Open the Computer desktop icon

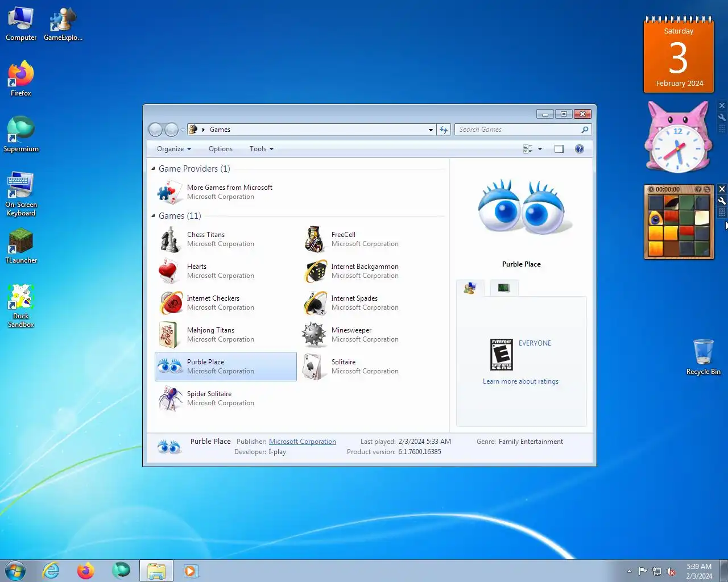21,24
